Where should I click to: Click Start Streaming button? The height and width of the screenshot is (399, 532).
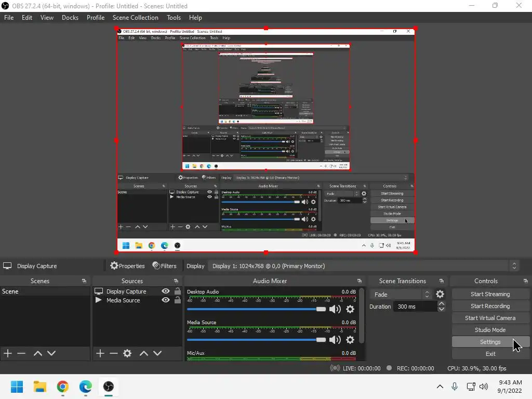click(490, 294)
